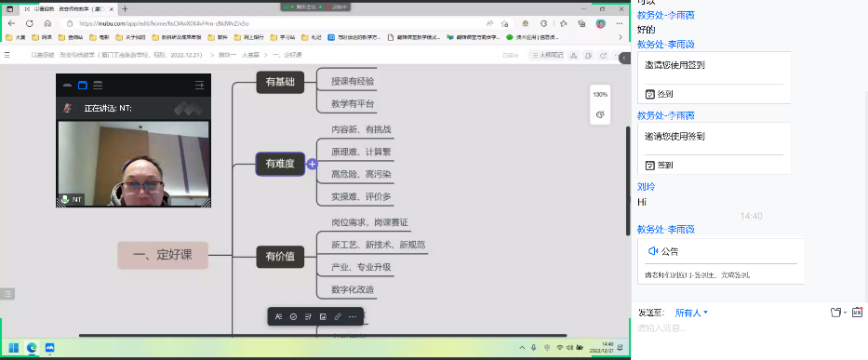This screenshot has width=868, height=360.
Task: Click the video window pin/expand icon
Action: tap(199, 86)
